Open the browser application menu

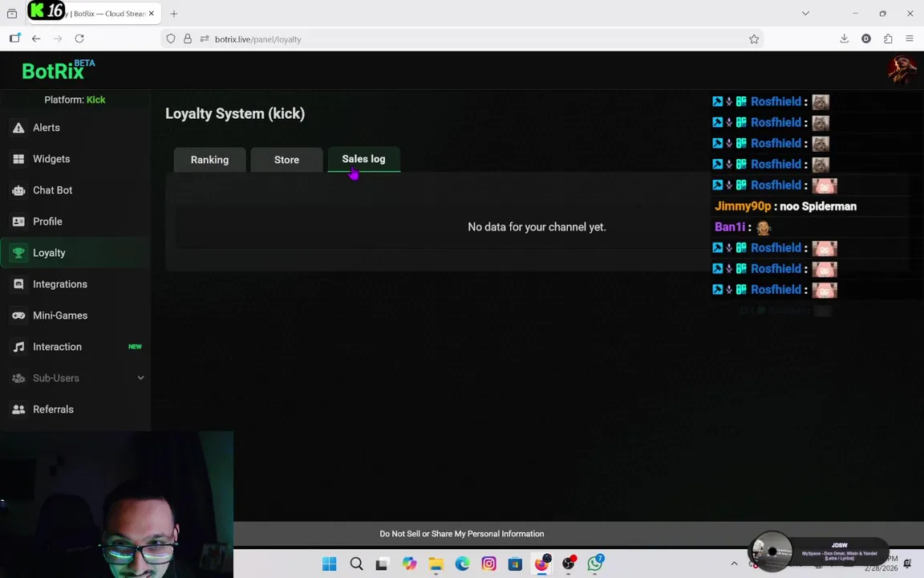(x=910, y=39)
